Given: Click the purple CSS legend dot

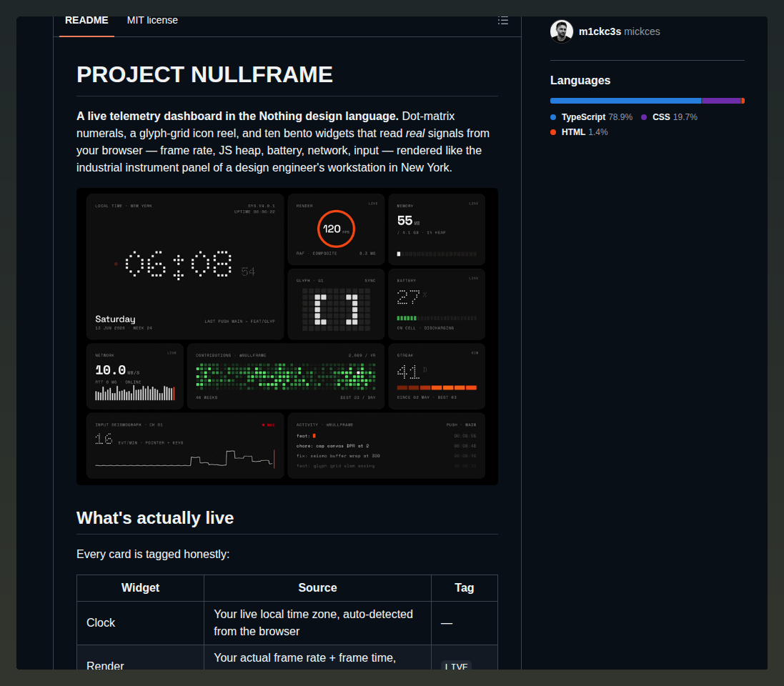Looking at the screenshot, I should coord(644,117).
